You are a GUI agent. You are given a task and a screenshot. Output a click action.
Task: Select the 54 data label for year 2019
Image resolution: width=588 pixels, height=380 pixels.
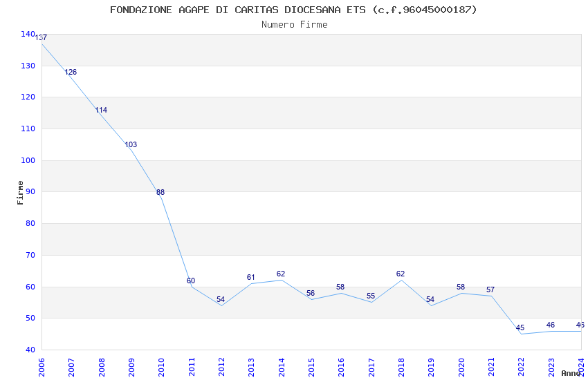(430, 299)
